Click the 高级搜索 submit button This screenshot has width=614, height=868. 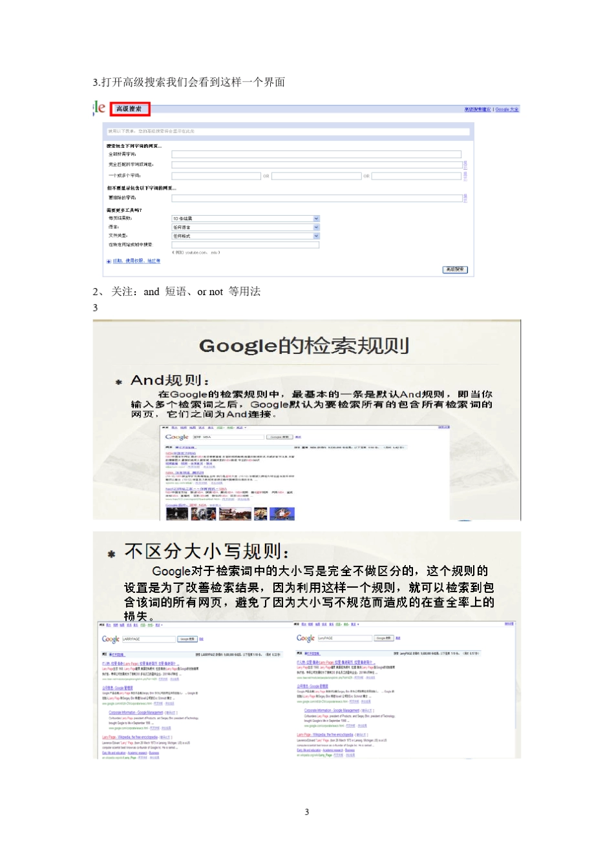click(x=455, y=269)
